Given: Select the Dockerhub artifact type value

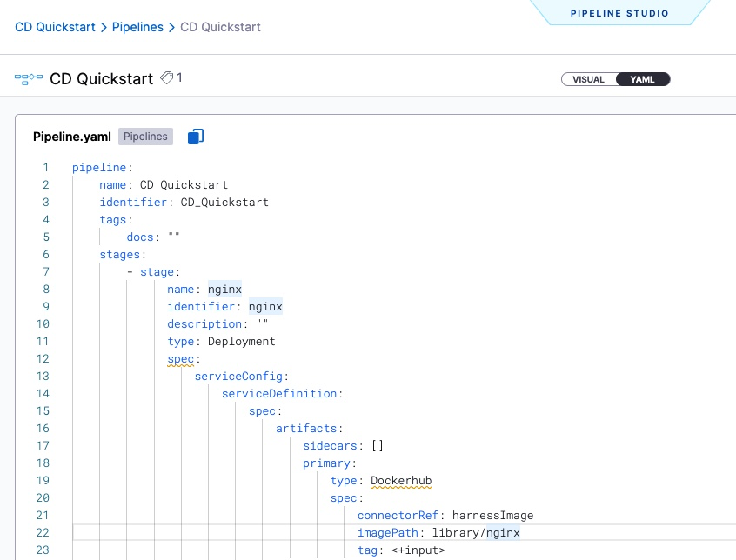Looking at the screenshot, I should (401, 480).
